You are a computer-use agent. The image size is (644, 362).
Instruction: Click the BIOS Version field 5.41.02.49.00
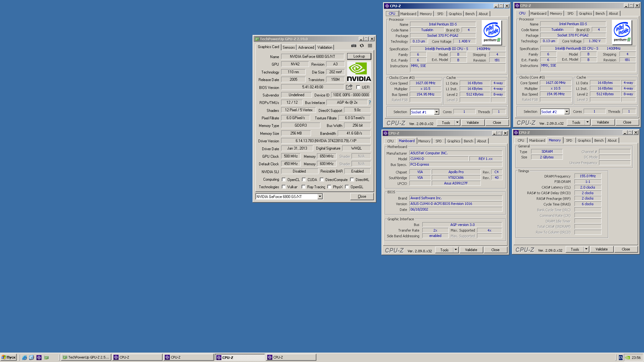point(313,87)
